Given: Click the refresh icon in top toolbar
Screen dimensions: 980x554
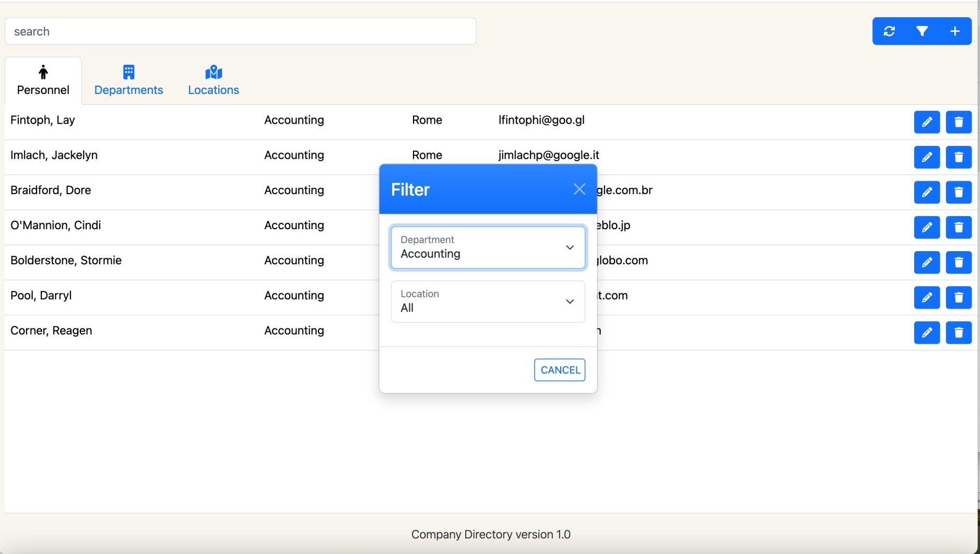Looking at the screenshot, I should (x=889, y=31).
